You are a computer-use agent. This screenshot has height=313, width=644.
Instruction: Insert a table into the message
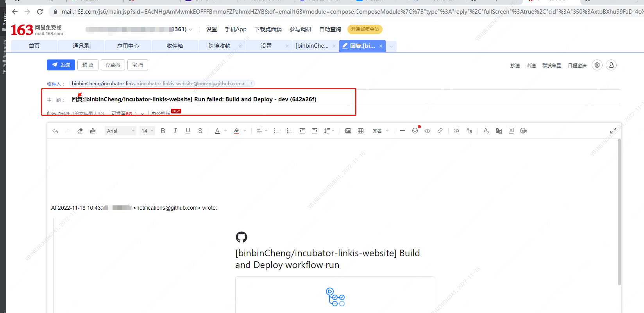coord(361,131)
